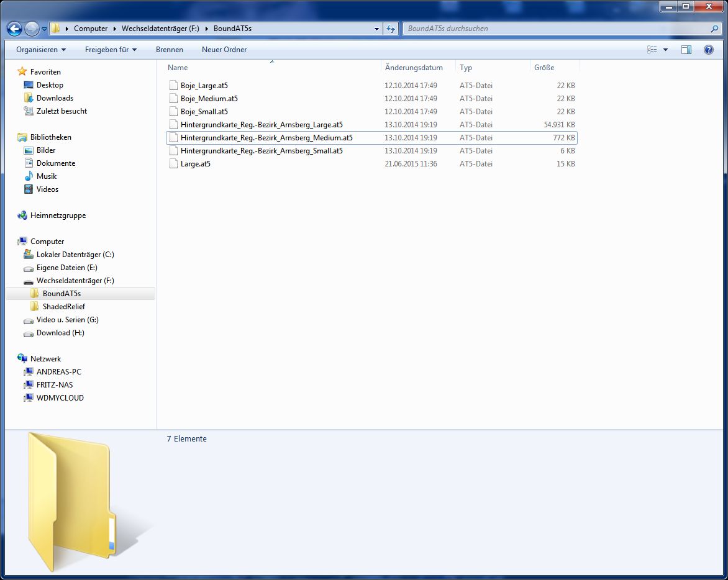This screenshot has width=728, height=580.
Task: Open view options dropdown arrow
Action: [x=666, y=50]
